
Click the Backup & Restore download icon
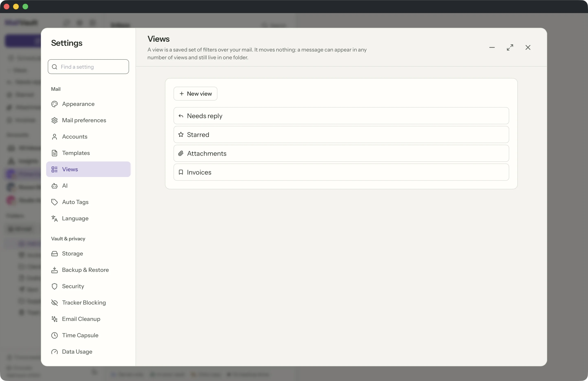[x=54, y=270]
